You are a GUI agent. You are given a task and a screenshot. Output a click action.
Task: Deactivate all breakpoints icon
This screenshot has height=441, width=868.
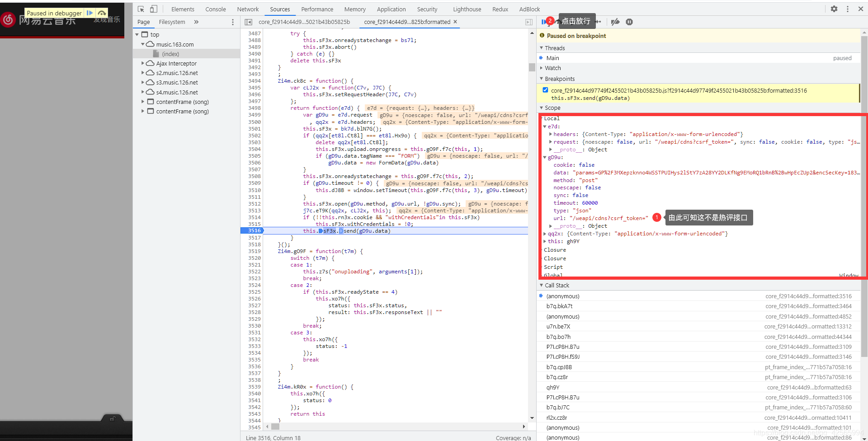coord(615,22)
